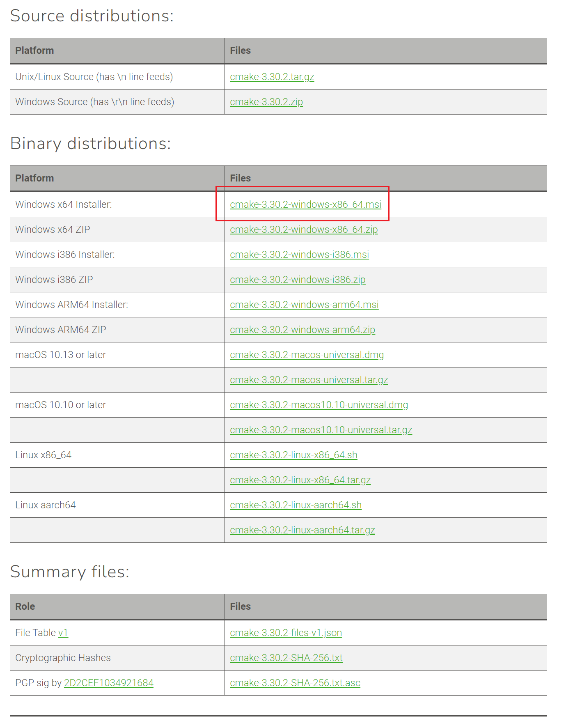
Task: Download cmake-3.30.2-macos-universal.dmg
Action: coord(307,355)
